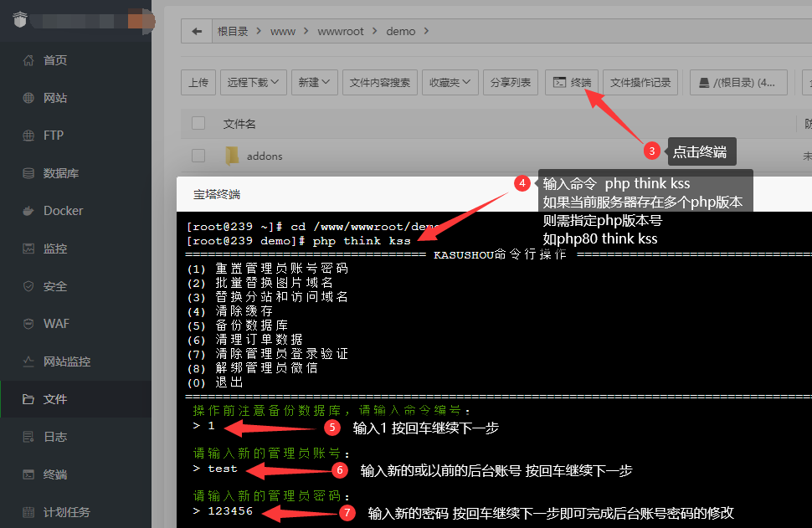Select Docker in sidebar
This screenshot has height=528, width=812.
pyautogui.click(x=75, y=211)
